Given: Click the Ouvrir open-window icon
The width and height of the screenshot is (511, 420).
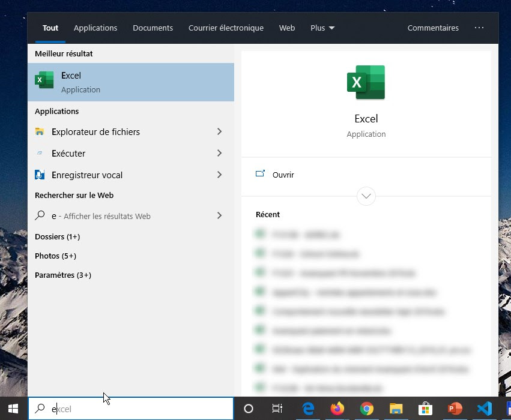Looking at the screenshot, I should pyautogui.click(x=261, y=173).
